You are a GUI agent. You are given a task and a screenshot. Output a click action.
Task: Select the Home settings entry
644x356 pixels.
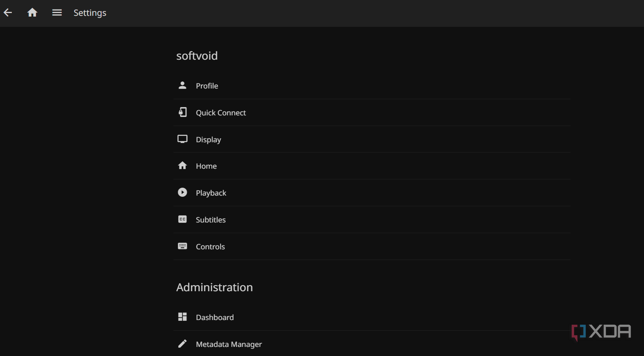[x=372, y=166]
